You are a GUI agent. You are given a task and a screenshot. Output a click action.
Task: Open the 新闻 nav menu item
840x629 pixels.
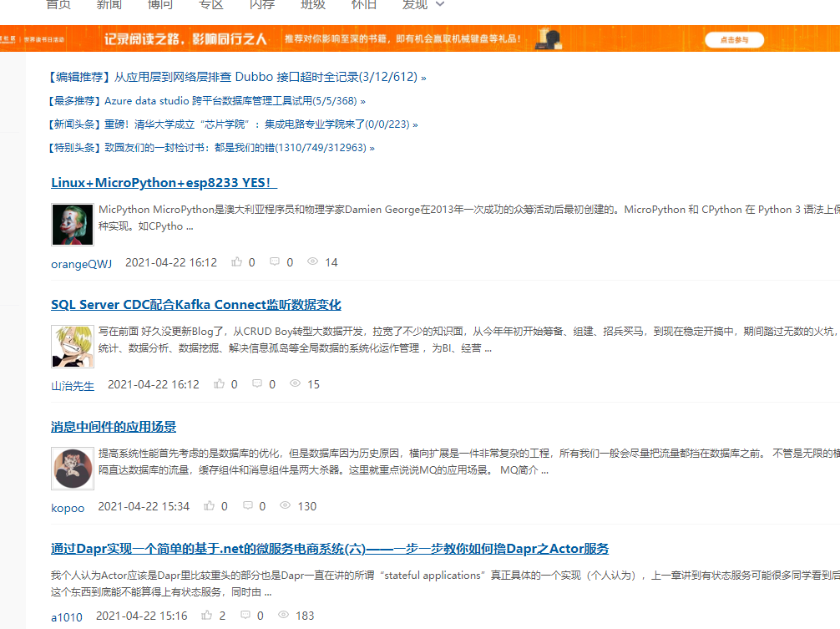(109, 4)
